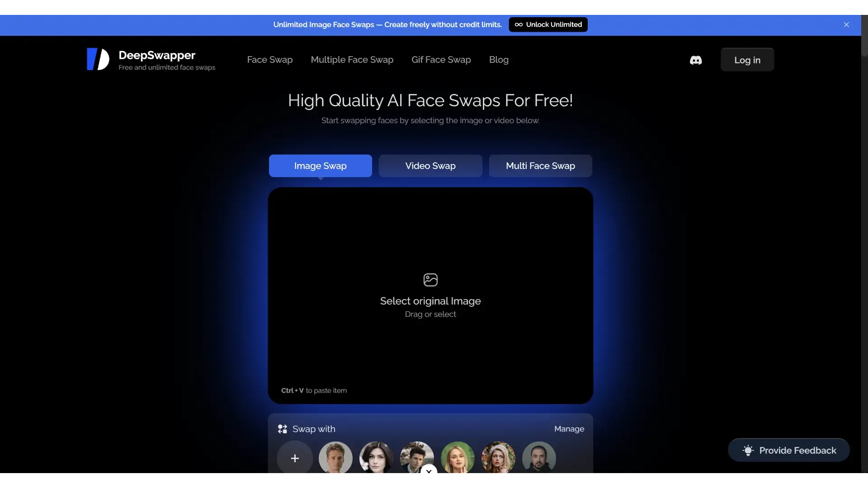Select the Image Swap tab
The width and height of the screenshot is (868, 488).
coord(320,166)
